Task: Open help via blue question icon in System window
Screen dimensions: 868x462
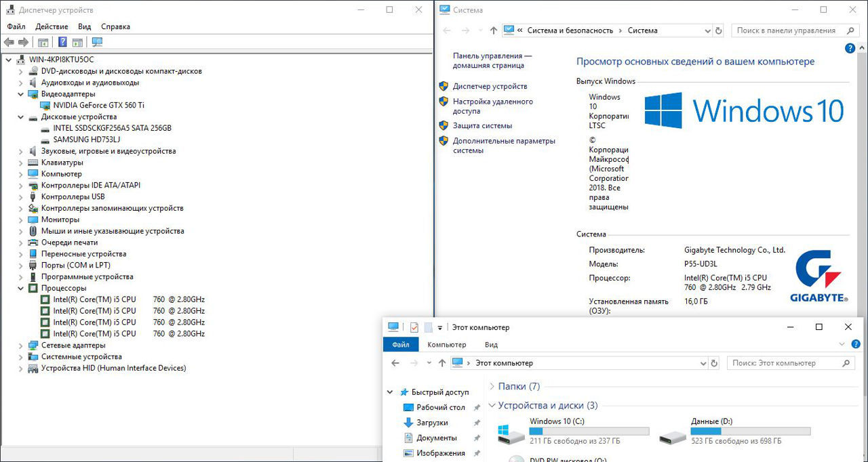Action: pyautogui.click(x=850, y=49)
